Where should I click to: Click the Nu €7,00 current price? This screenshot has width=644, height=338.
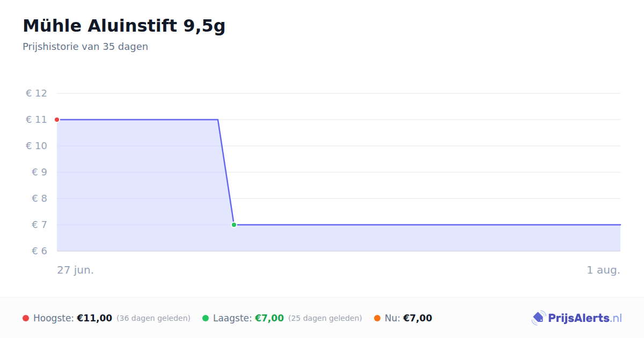[418, 318]
